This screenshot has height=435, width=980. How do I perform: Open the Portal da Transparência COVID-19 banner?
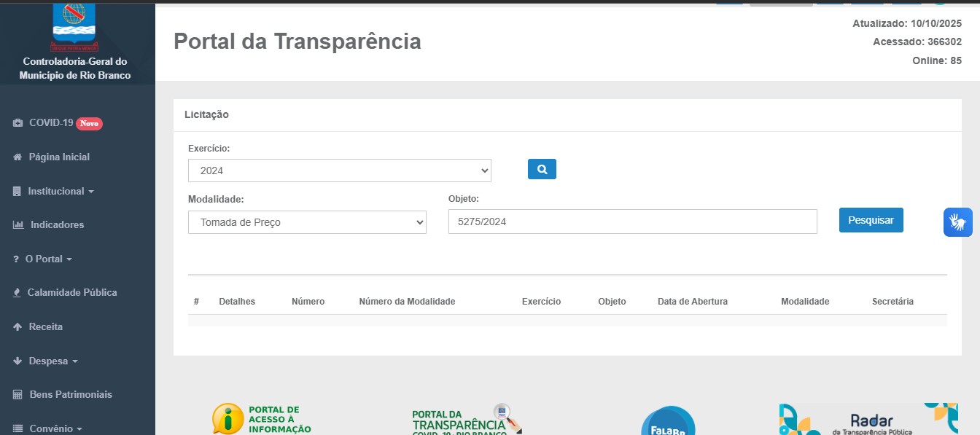[x=467, y=420]
